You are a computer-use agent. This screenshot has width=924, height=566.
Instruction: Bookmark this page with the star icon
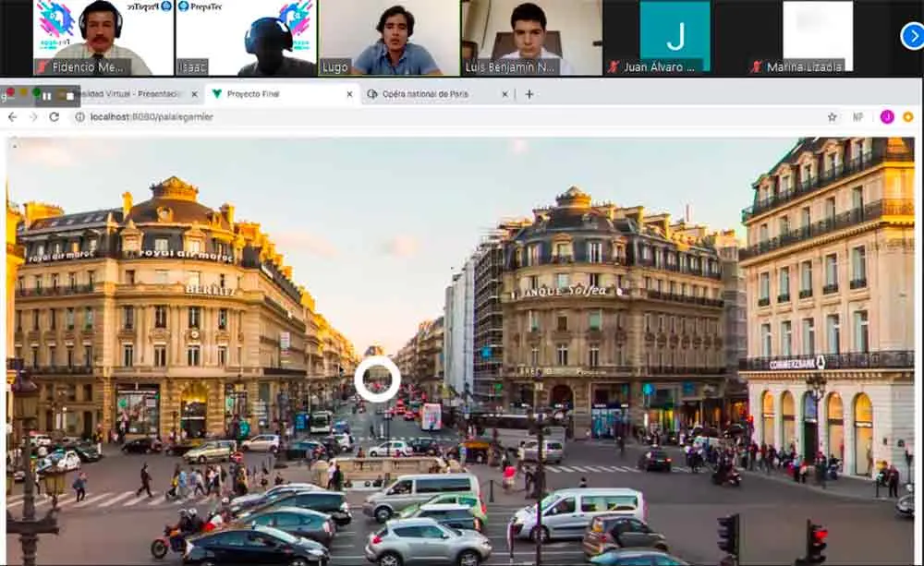pyautogui.click(x=832, y=117)
